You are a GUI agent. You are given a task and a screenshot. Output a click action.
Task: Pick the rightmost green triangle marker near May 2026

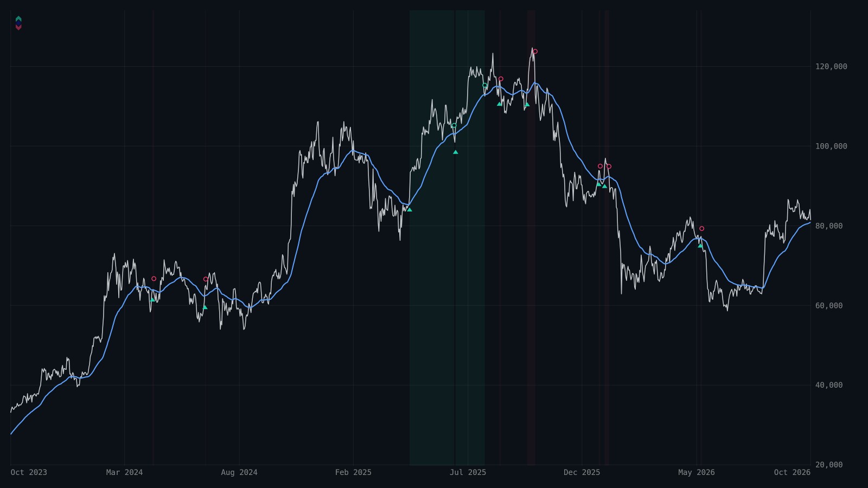700,246
